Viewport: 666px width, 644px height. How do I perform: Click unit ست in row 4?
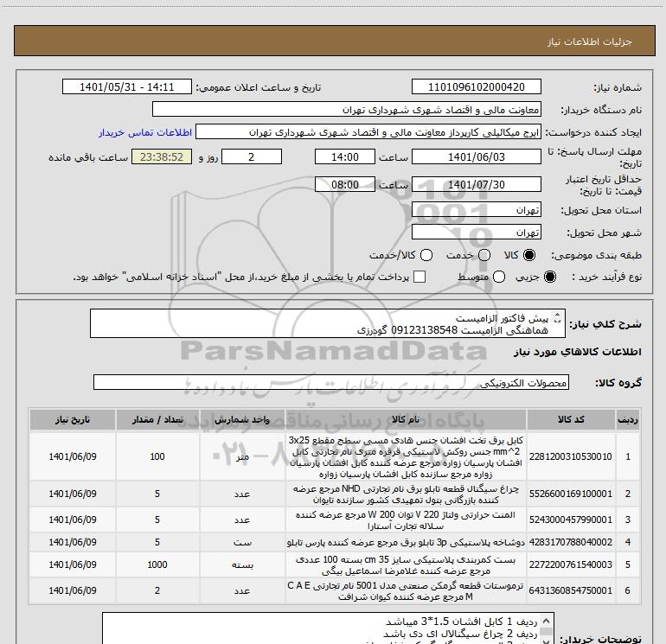(x=242, y=542)
